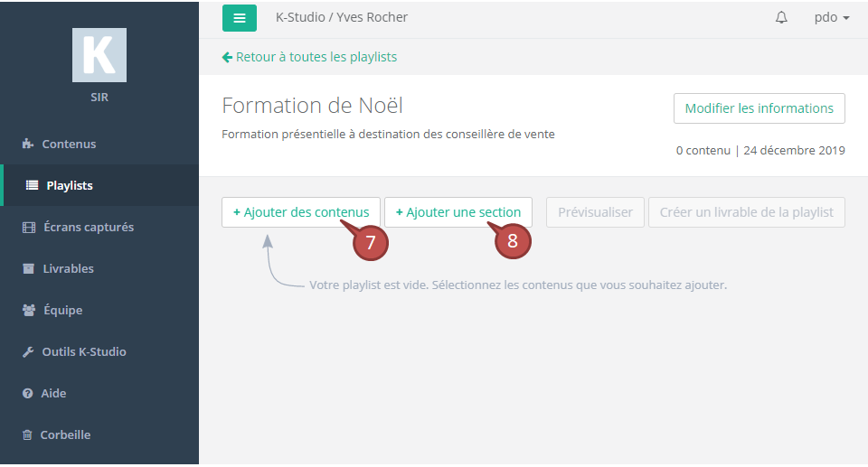The height and width of the screenshot is (467, 868).
Task: Click the Livrables box icon
Action: [28, 268]
